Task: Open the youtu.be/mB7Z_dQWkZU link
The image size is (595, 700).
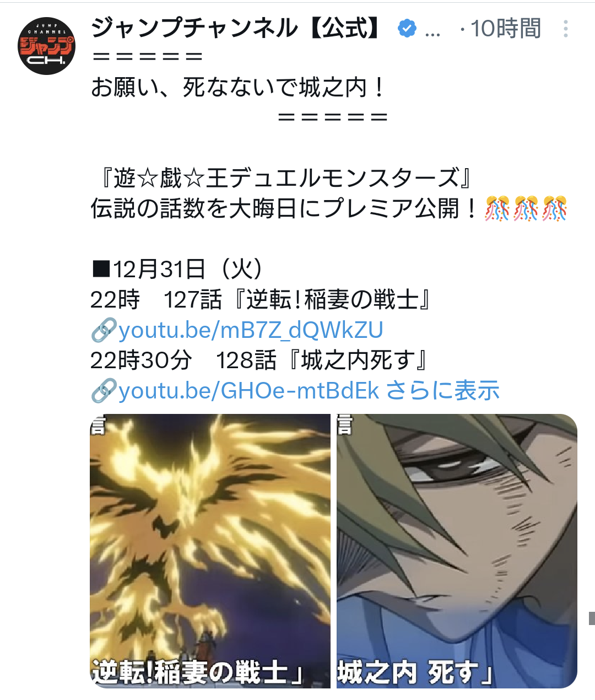Action: [x=251, y=330]
